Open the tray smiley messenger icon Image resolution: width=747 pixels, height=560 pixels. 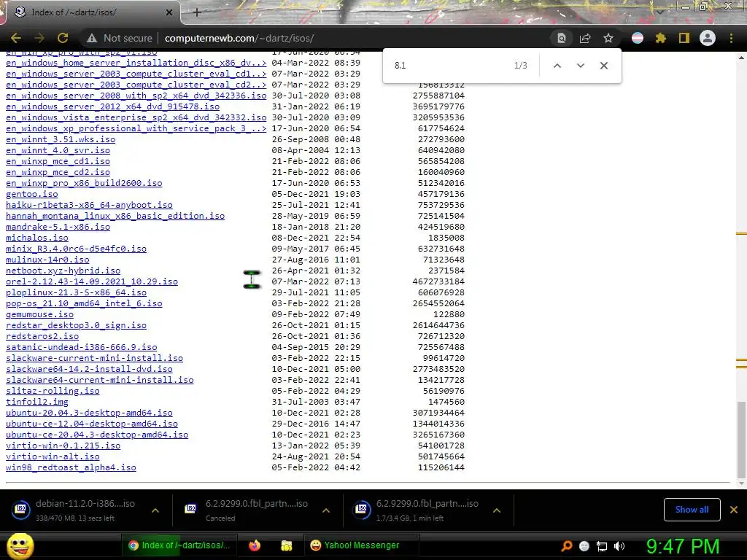(x=584, y=545)
